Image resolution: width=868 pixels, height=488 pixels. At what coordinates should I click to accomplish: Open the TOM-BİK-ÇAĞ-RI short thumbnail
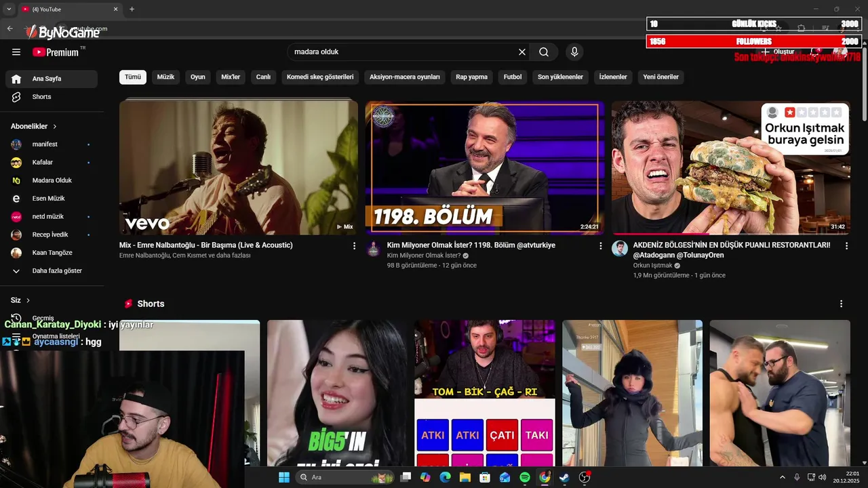pos(485,393)
